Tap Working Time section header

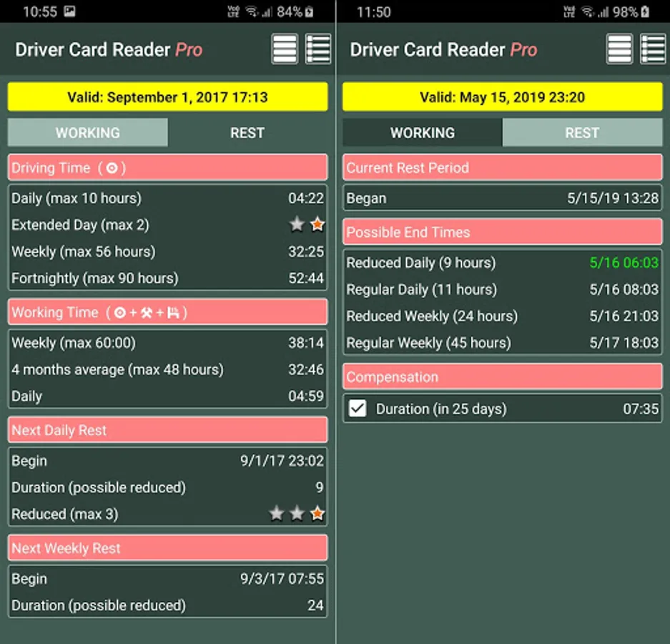[x=167, y=312]
